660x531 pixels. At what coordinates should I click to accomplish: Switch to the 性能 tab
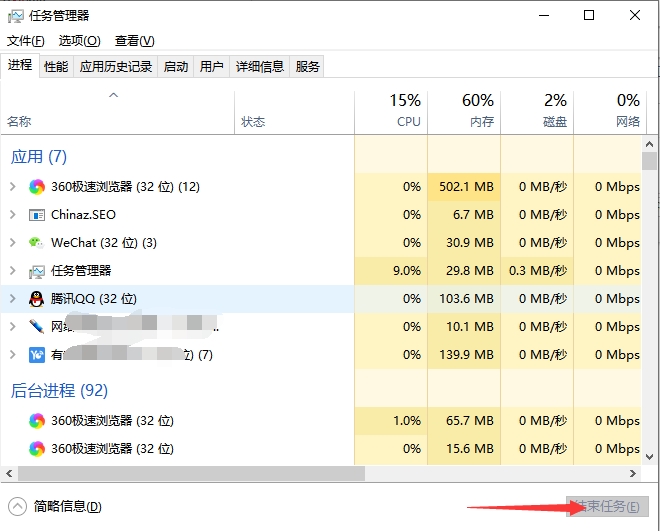click(56, 66)
